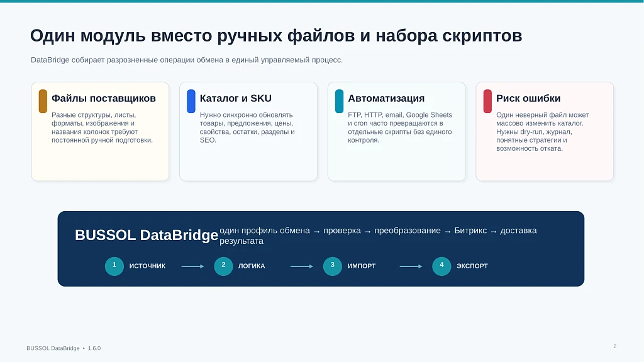The image size is (644, 362).
Task: Click the subtitle starting DataBridge собирает
Action: [186, 60]
